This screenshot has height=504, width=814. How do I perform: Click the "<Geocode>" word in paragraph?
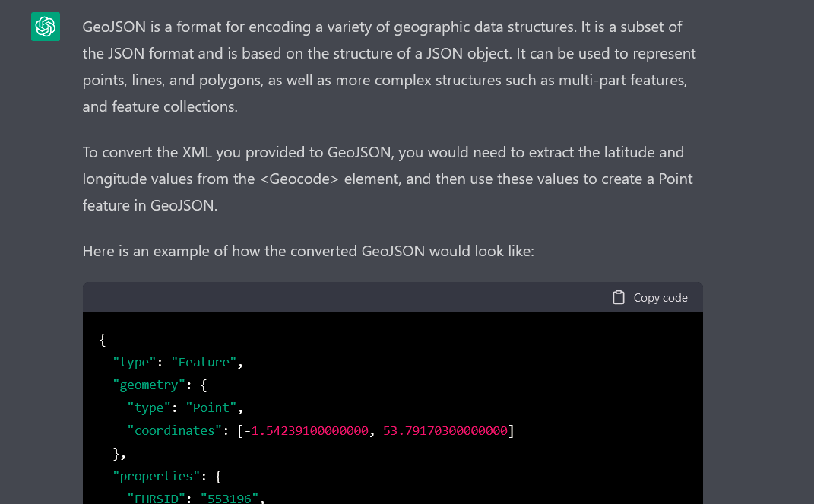pyautogui.click(x=299, y=179)
